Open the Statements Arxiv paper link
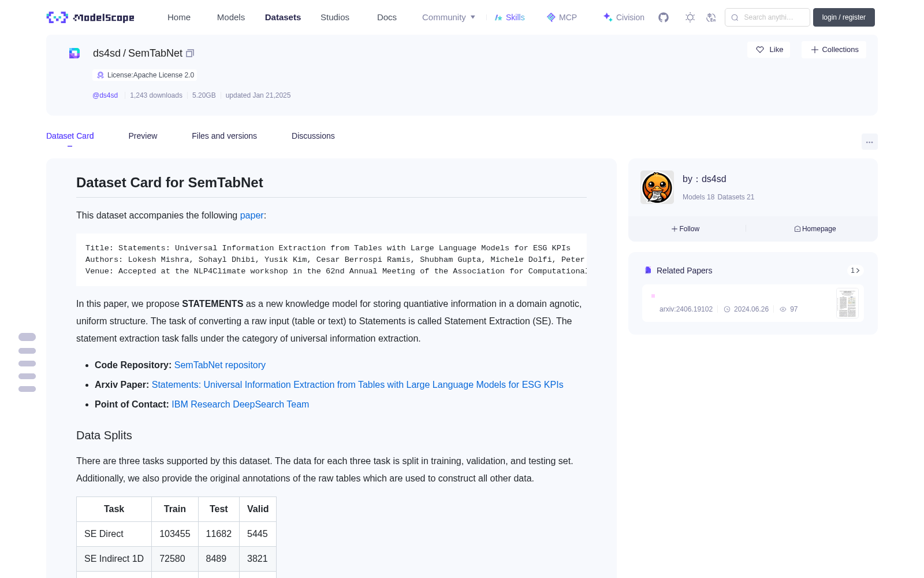Image resolution: width=924 pixels, height=578 pixels. point(357,384)
